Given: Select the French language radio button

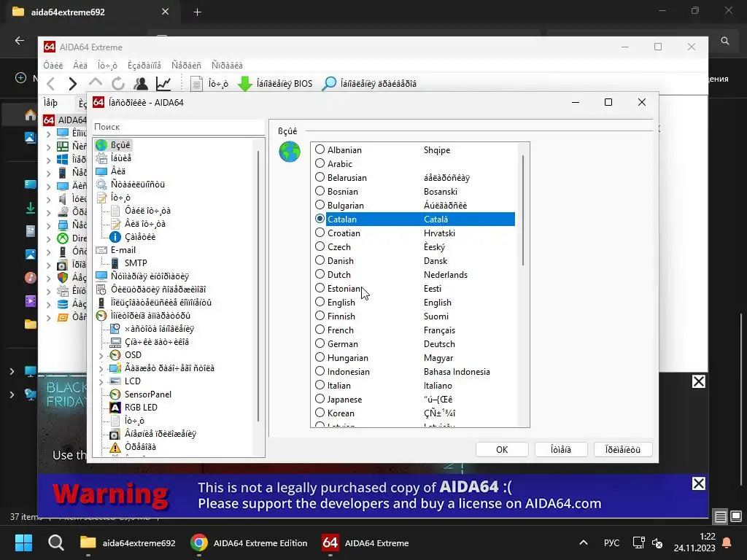Looking at the screenshot, I should (320, 330).
